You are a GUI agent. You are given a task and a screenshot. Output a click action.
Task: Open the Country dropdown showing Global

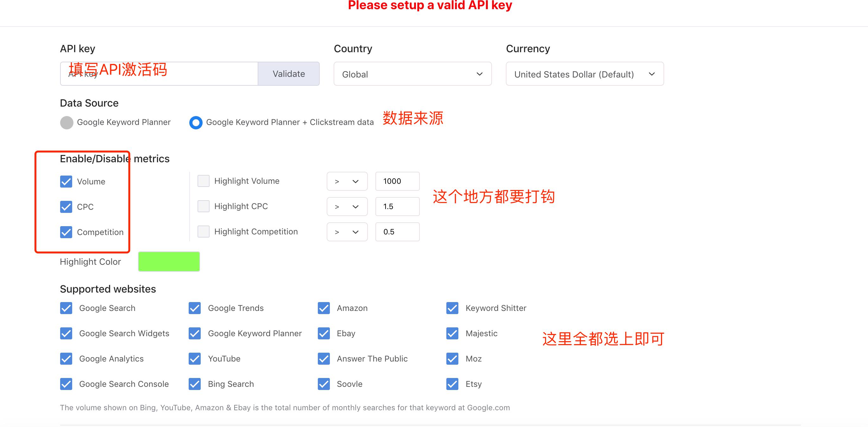(412, 74)
